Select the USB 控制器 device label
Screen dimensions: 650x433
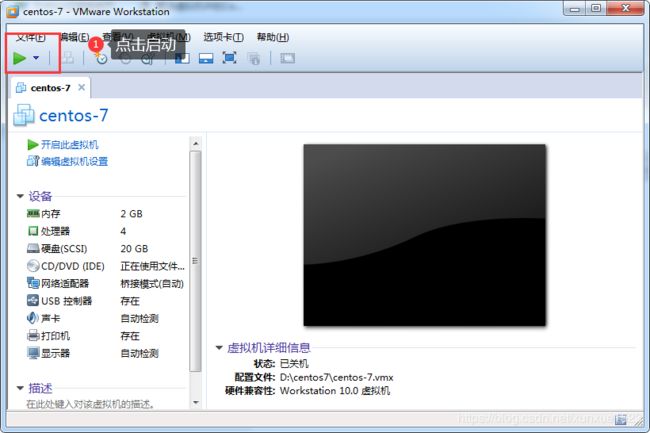66,301
